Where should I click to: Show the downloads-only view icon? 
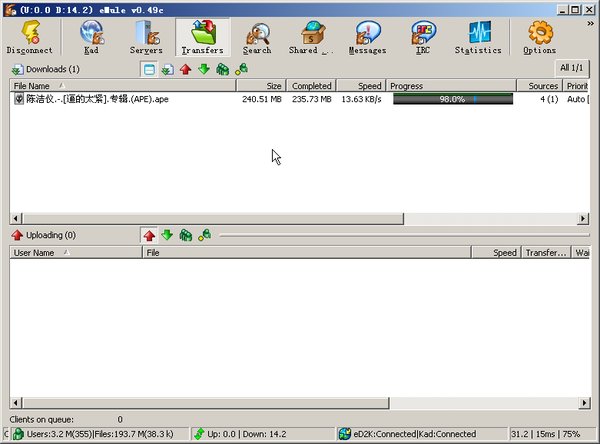[x=167, y=69]
